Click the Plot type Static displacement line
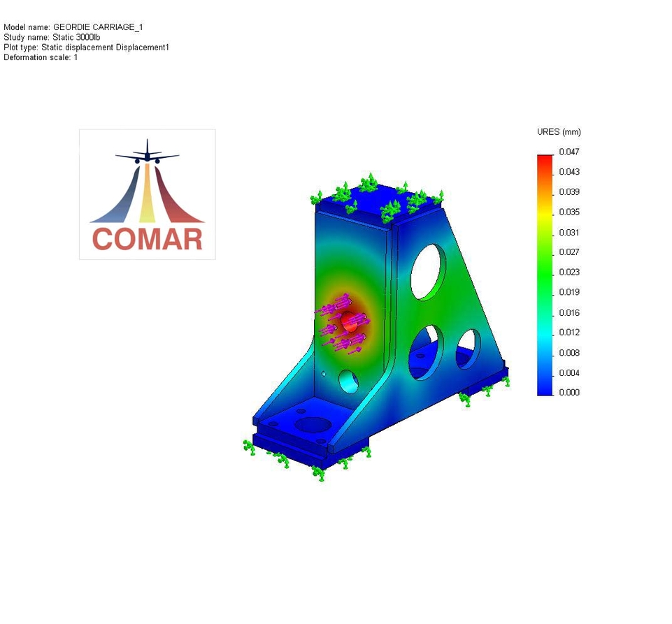The image size is (672, 624). point(86,47)
